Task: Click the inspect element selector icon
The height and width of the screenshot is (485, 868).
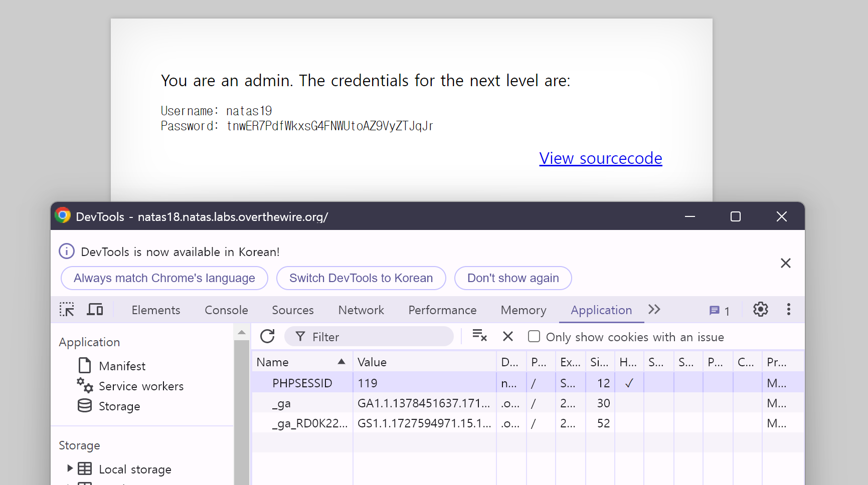Action: [67, 310]
